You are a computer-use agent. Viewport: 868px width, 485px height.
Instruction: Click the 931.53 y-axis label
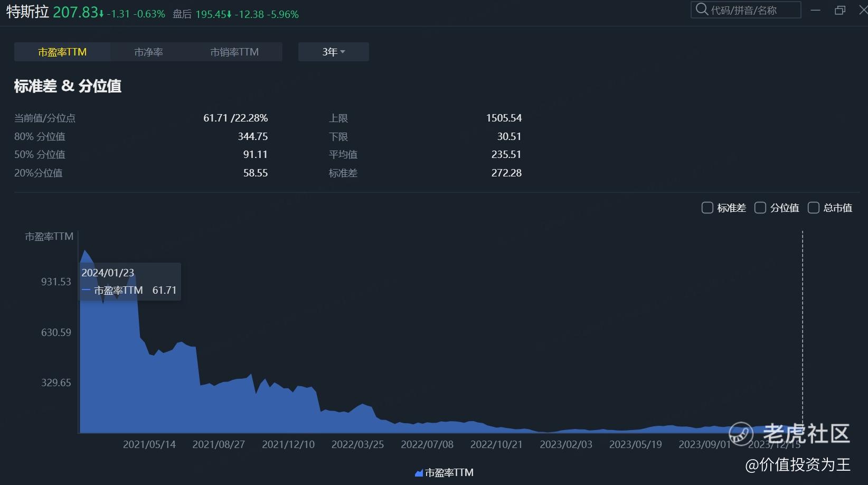click(56, 282)
